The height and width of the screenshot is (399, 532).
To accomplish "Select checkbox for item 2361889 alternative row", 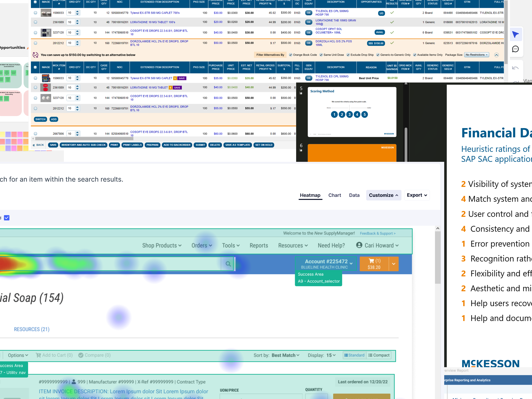I will pos(35,88).
